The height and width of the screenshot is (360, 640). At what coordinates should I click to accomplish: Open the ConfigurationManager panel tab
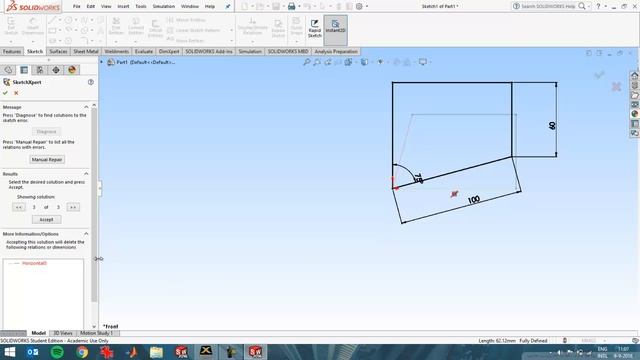tap(40, 70)
